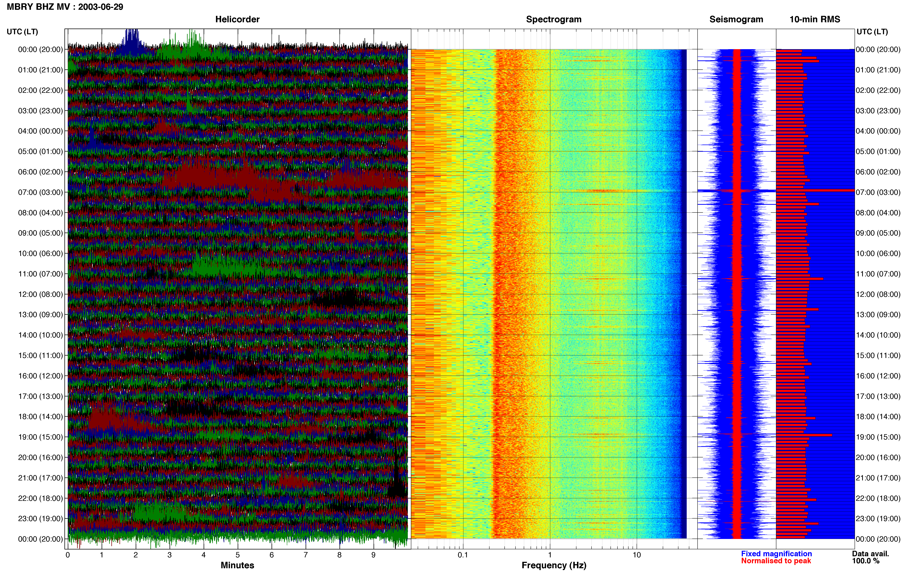Click left time label '21:00 (17:00)'
Viewport: 924px width, 578px height.
(x=40, y=477)
